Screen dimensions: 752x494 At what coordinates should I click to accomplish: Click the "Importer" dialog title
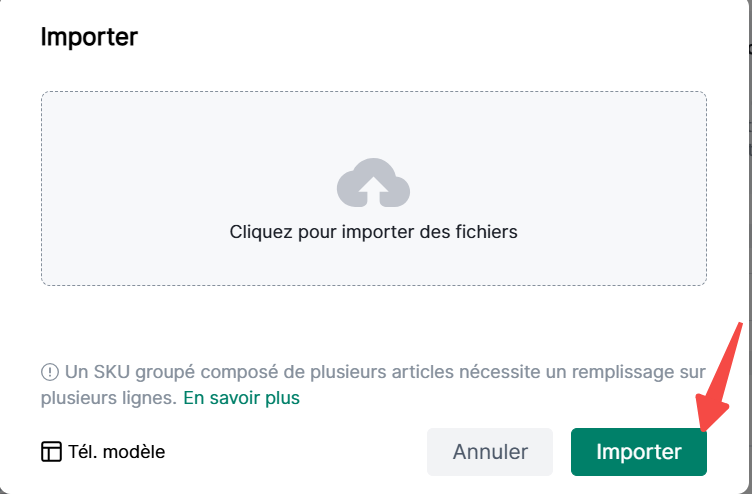tap(89, 38)
